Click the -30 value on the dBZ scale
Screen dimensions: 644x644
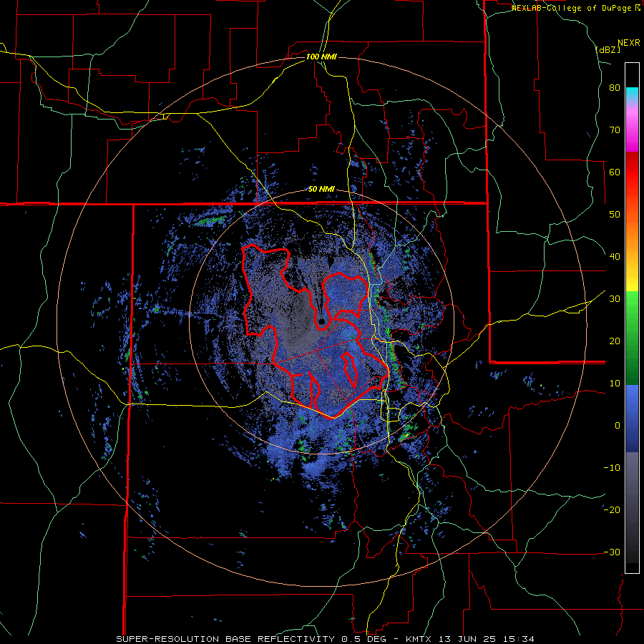coord(612,552)
